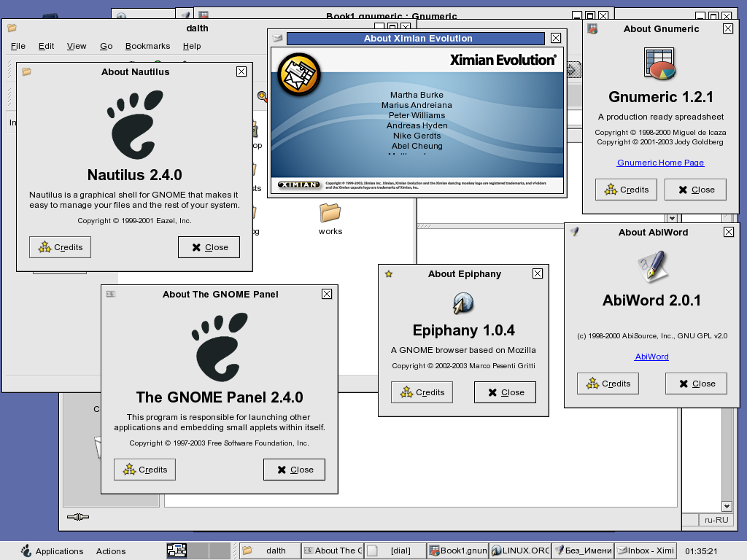Close About Ximian Evolution via title bar X
The image size is (747, 560).
[x=555, y=38]
